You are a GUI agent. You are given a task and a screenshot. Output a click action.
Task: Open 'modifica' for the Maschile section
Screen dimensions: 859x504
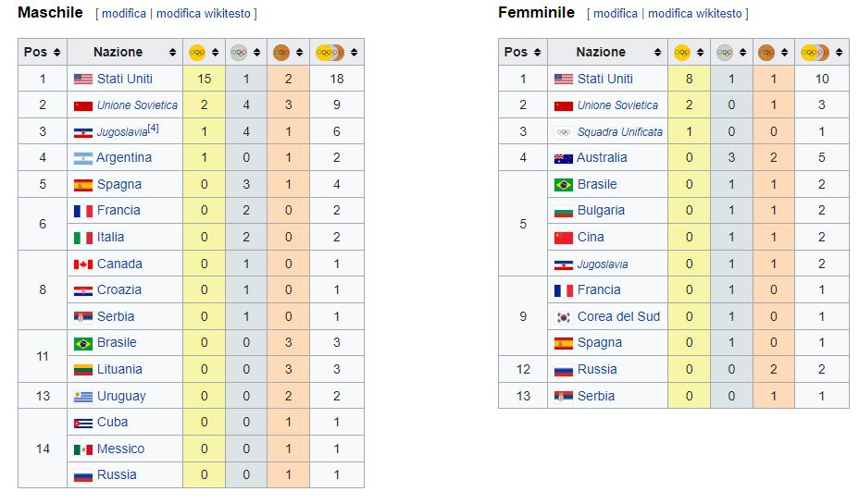pos(124,14)
